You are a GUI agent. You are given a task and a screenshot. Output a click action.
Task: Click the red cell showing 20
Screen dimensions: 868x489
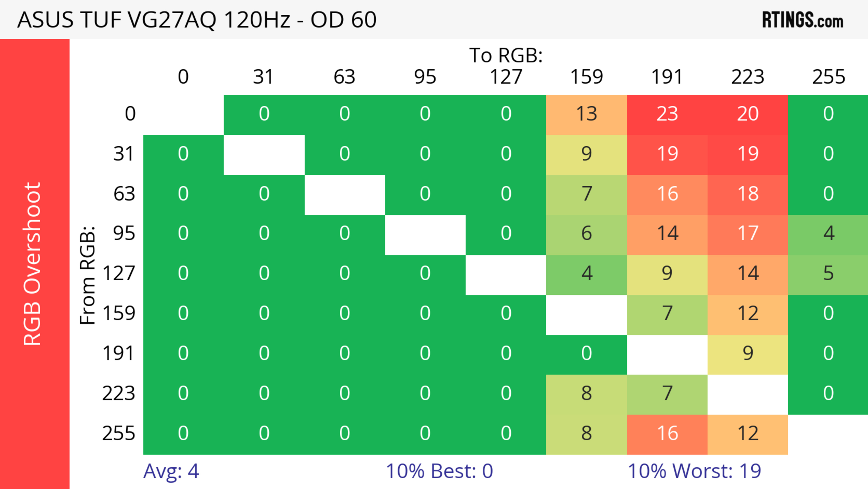click(747, 114)
